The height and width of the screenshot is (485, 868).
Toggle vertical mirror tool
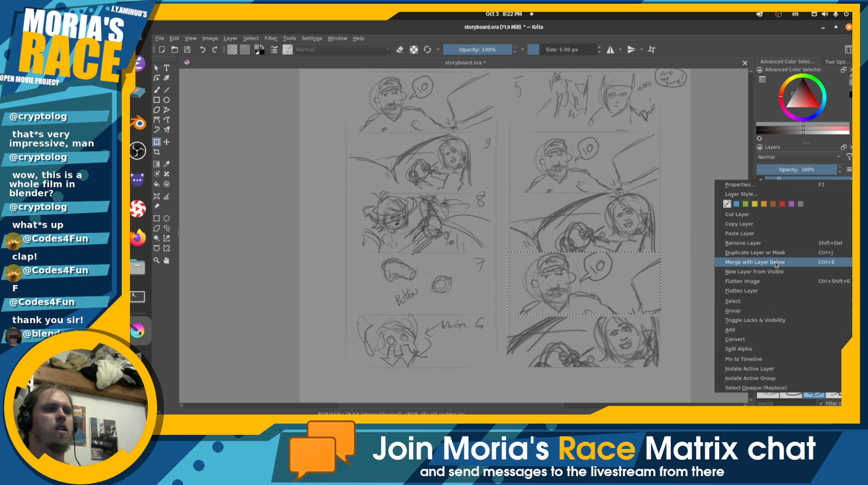pyautogui.click(x=631, y=50)
